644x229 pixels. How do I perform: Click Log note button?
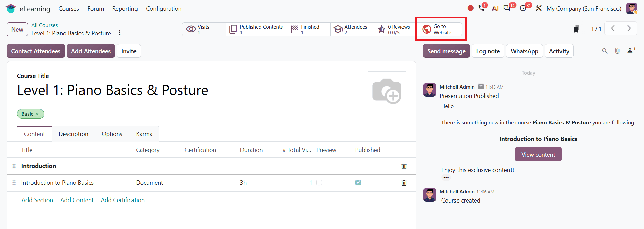pos(488,51)
